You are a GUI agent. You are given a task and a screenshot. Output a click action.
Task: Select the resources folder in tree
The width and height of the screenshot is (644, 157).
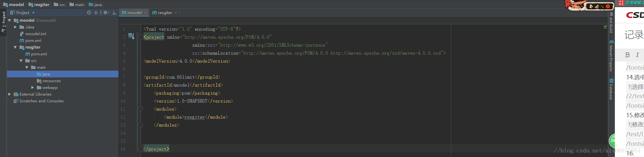pos(52,81)
